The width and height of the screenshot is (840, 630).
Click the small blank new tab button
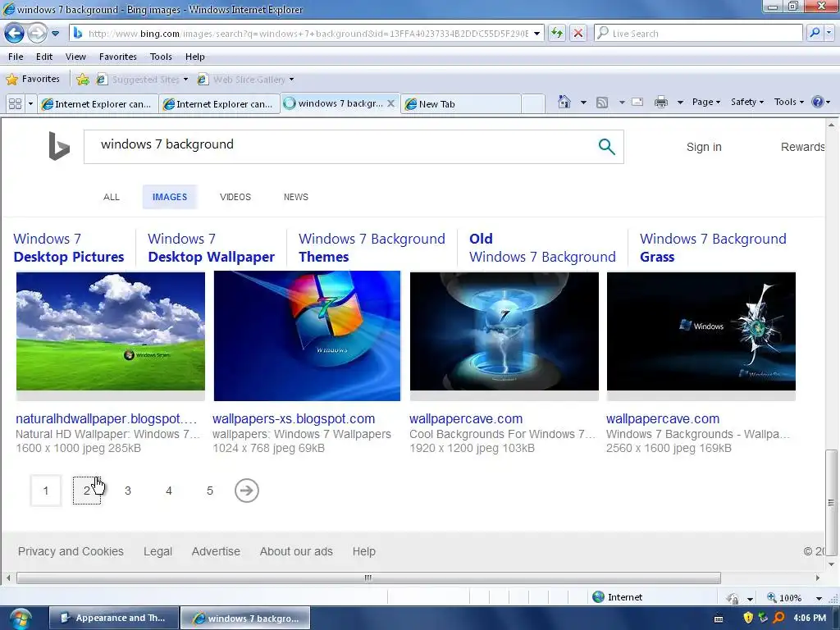[x=533, y=103]
